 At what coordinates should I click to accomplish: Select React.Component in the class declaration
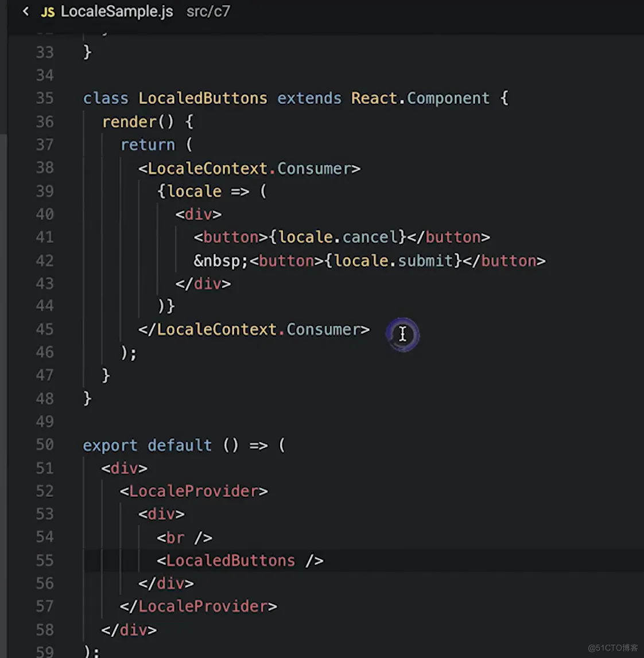(419, 98)
